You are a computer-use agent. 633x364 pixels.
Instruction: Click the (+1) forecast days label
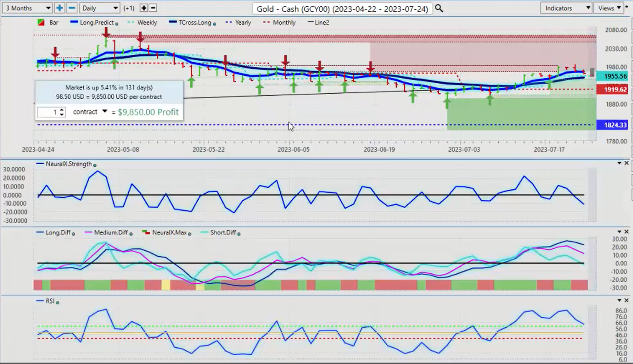coord(129,8)
